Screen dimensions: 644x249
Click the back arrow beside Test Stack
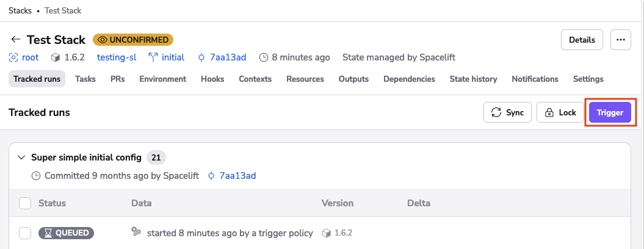pos(15,40)
